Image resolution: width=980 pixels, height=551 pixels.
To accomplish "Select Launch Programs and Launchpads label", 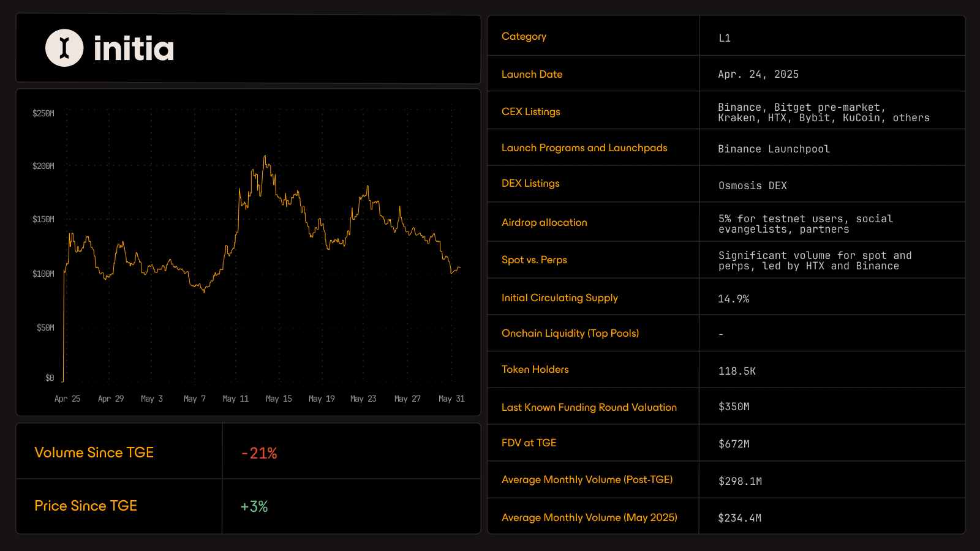I will tap(584, 148).
